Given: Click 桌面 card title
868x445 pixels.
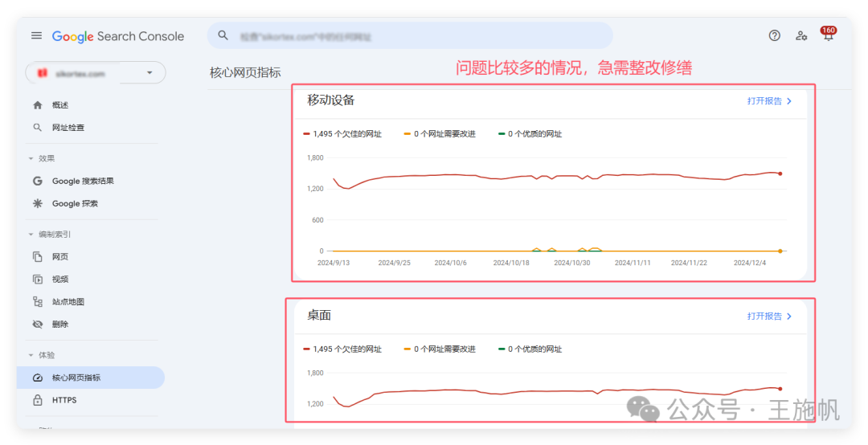Looking at the screenshot, I should tap(319, 316).
